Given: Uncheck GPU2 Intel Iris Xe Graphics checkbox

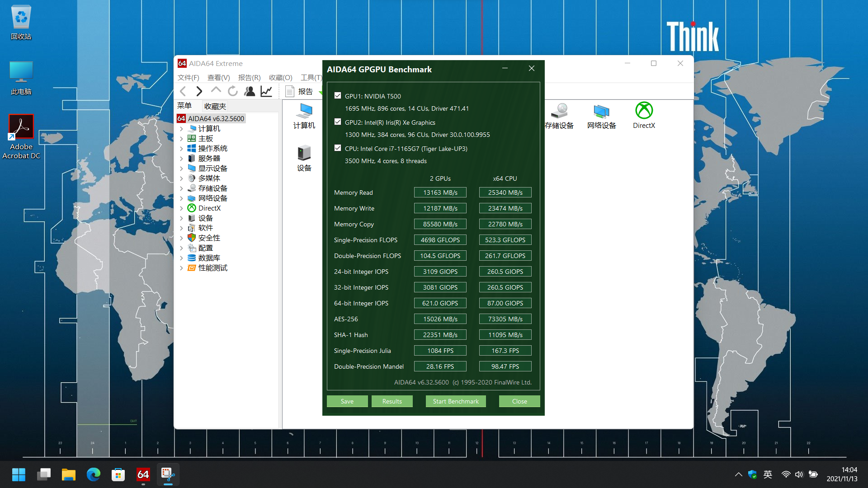Looking at the screenshot, I should coord(338,122).
